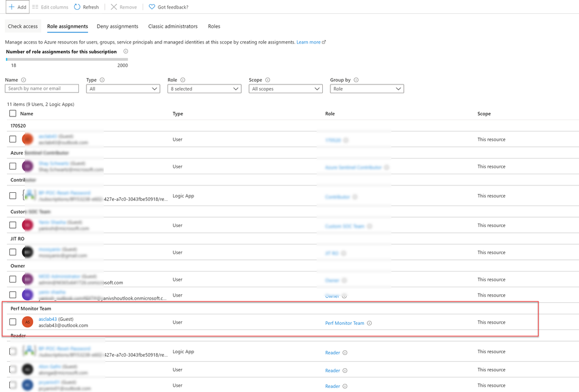Click info icon beside Logic App's Reader role
This screenshot has height=392, width=579.
tap(345, 353)
